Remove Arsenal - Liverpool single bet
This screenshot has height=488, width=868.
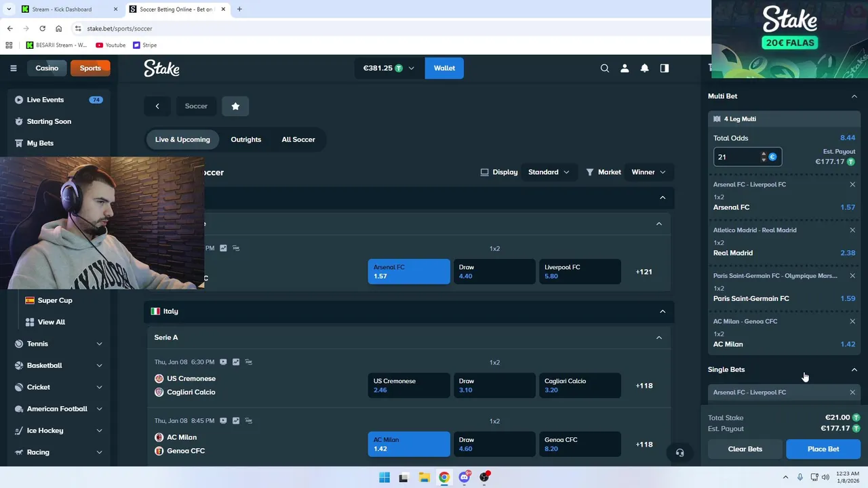point(852,392)
